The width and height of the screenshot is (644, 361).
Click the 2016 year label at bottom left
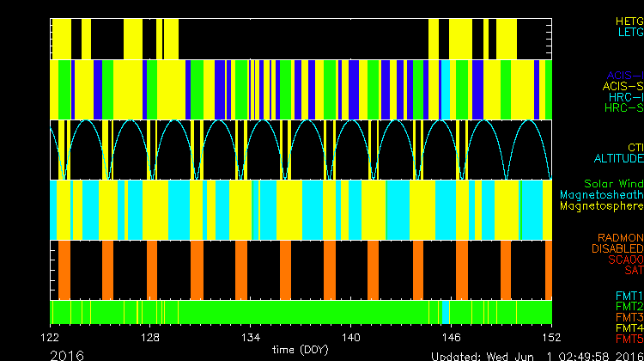(x=67, y=354)
